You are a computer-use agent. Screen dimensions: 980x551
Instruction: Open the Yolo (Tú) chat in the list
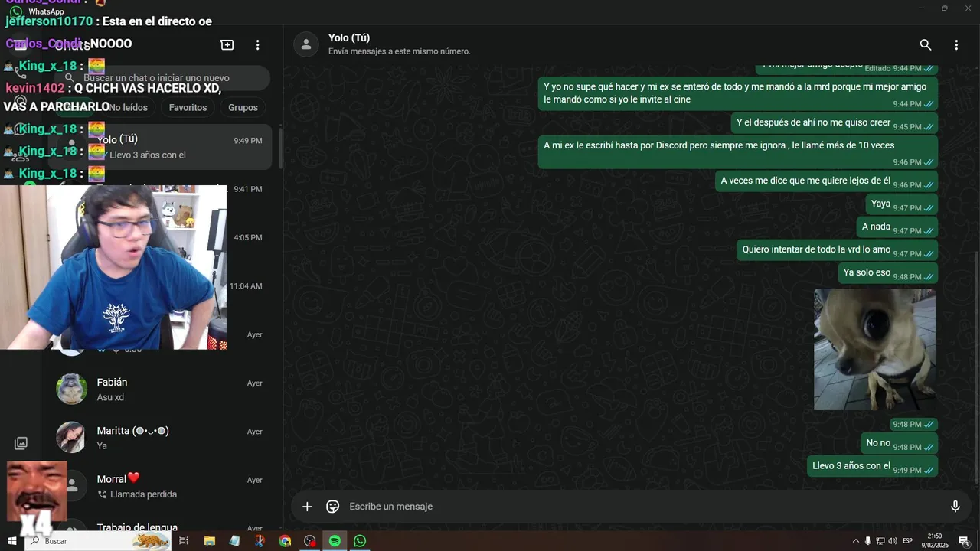[160, 147]
